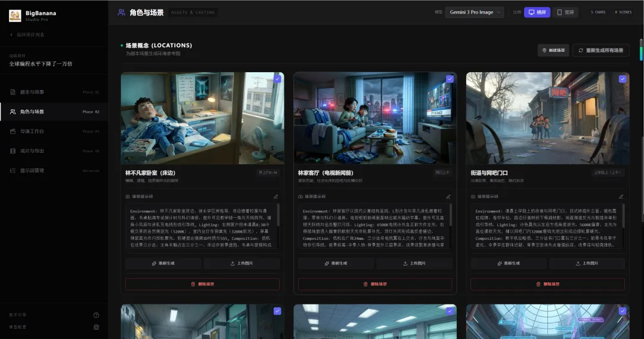The image size is (644, 339).
Task: Click the help question-mark icon beside 新手引导
Action: (96, 315)
